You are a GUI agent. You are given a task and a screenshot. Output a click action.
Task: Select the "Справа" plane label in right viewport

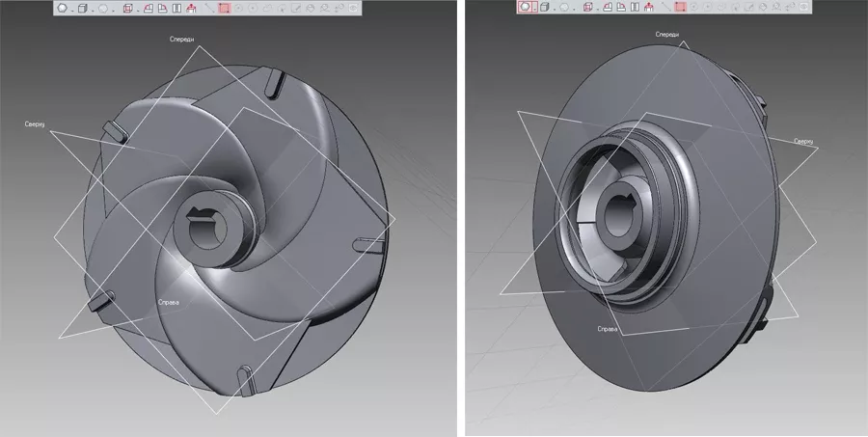tap(608, 329)
